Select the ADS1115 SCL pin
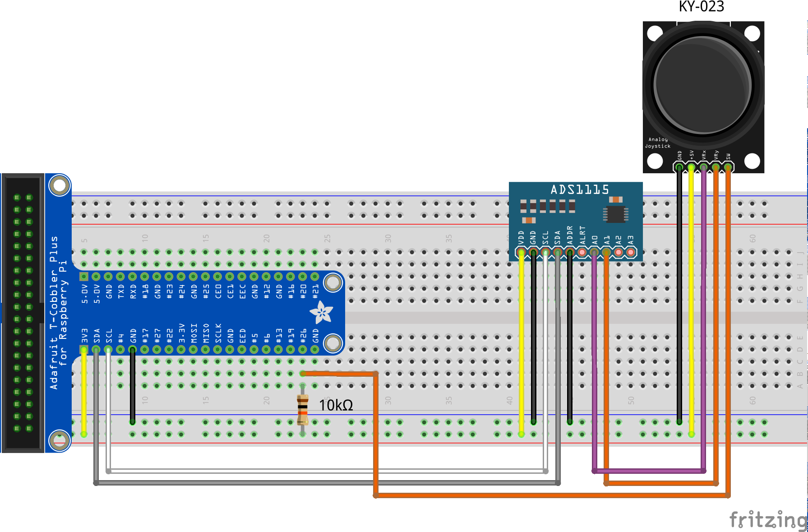This screenshot has width=808, height=532. click(x=546, y=253)
